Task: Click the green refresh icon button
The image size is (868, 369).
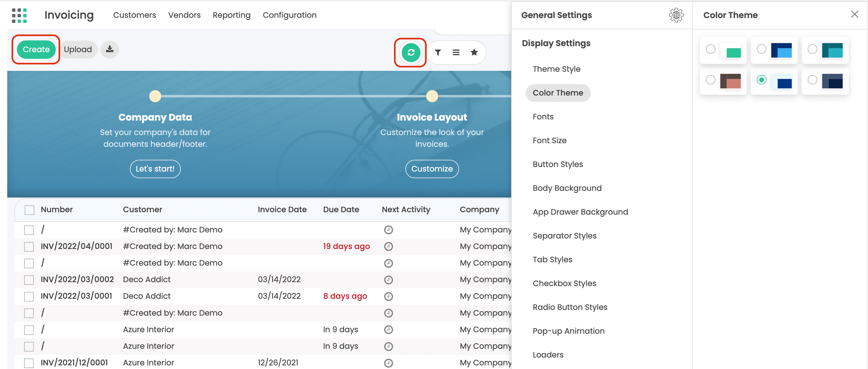Action: 410,52
